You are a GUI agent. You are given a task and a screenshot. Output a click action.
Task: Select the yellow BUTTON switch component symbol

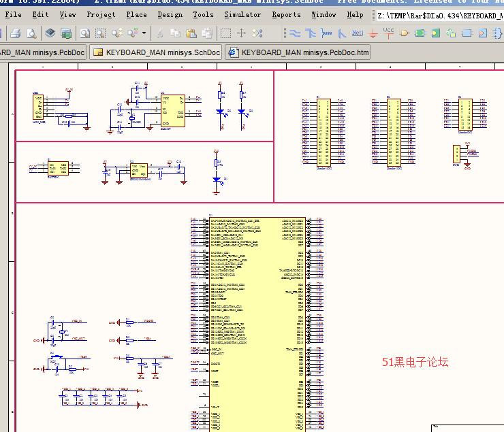(x=58, y=168)
